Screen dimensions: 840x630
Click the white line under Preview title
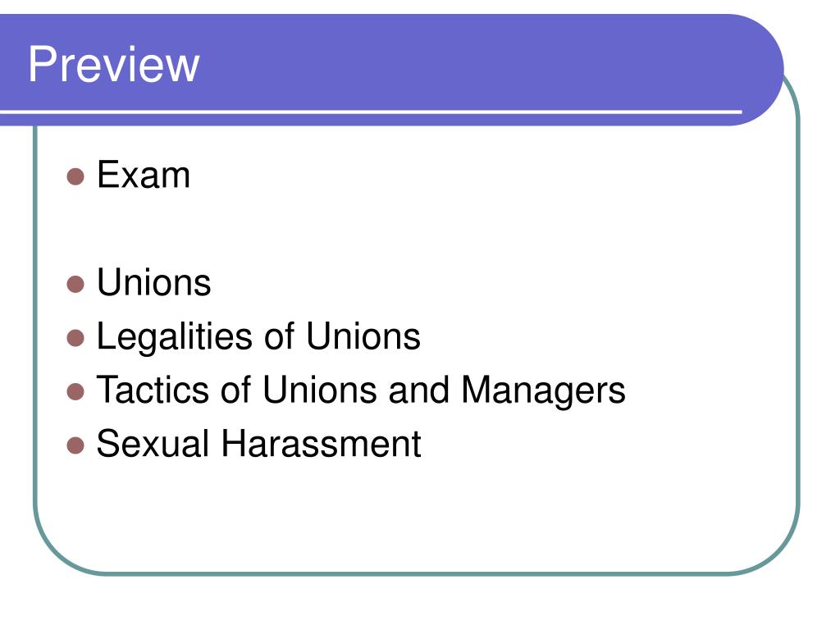pyautogui.click(x=371, y=112)
